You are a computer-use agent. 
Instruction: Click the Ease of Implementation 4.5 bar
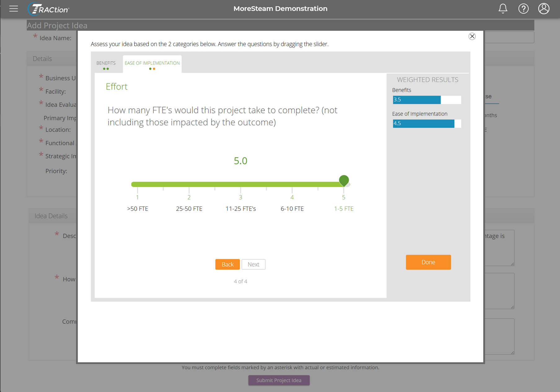427,124
